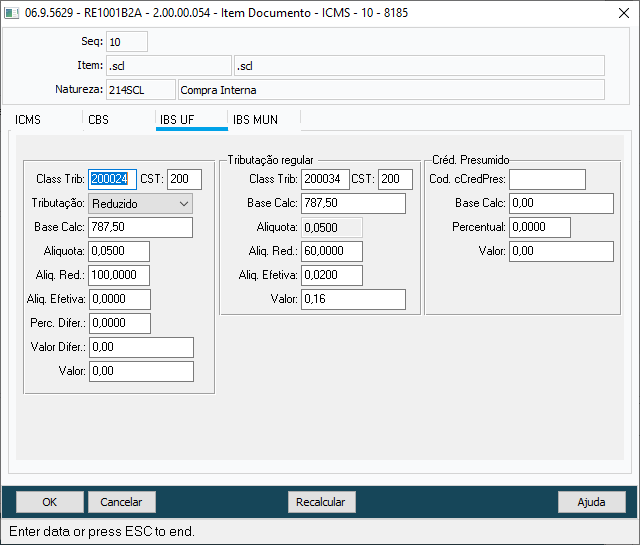The height and width of the screenshot is (545, 640).
Task: Click left panel Aliq. Efetiva field 0,0000
Action: tap(120, 299)
